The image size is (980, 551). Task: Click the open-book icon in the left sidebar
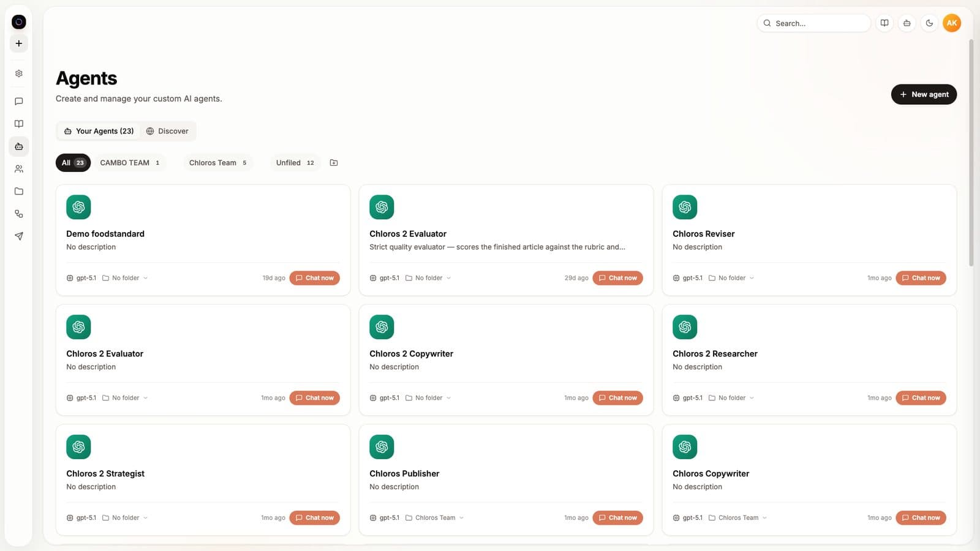19,124
